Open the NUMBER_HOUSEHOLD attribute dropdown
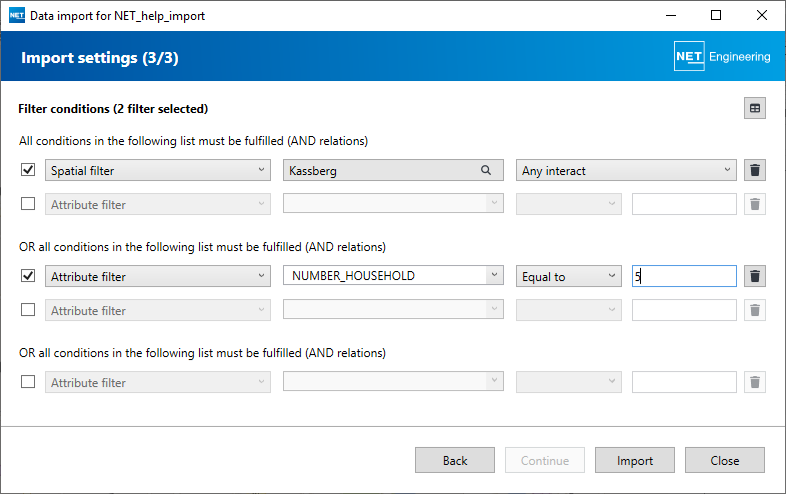This screenshot has height=494, width=786. (x=393, y=275)
